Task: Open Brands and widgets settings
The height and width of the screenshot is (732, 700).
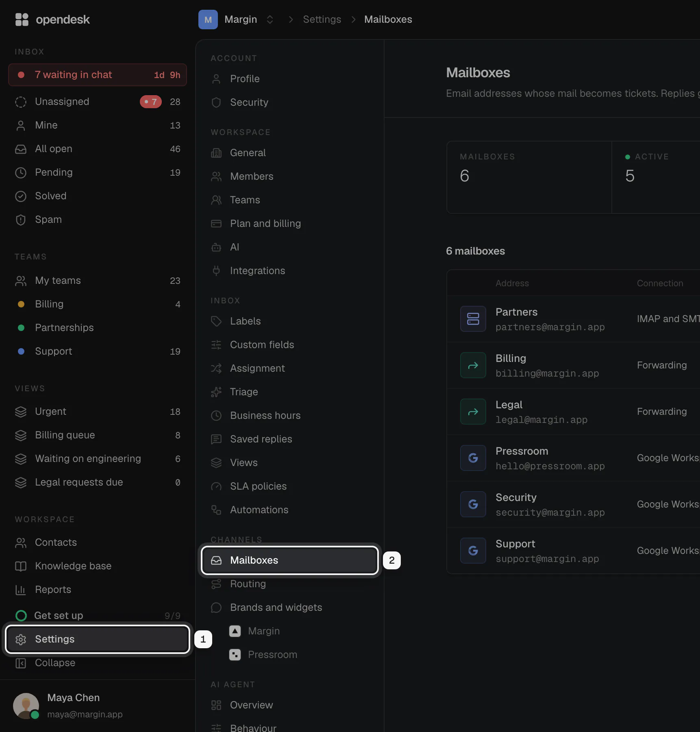Action: 290,608
